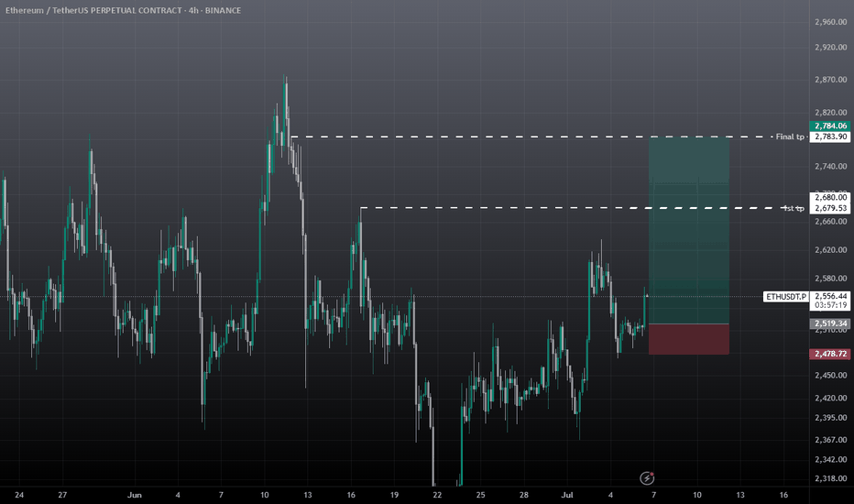Select the red stop-loss zone of the long position

click(x=689, y=339)
